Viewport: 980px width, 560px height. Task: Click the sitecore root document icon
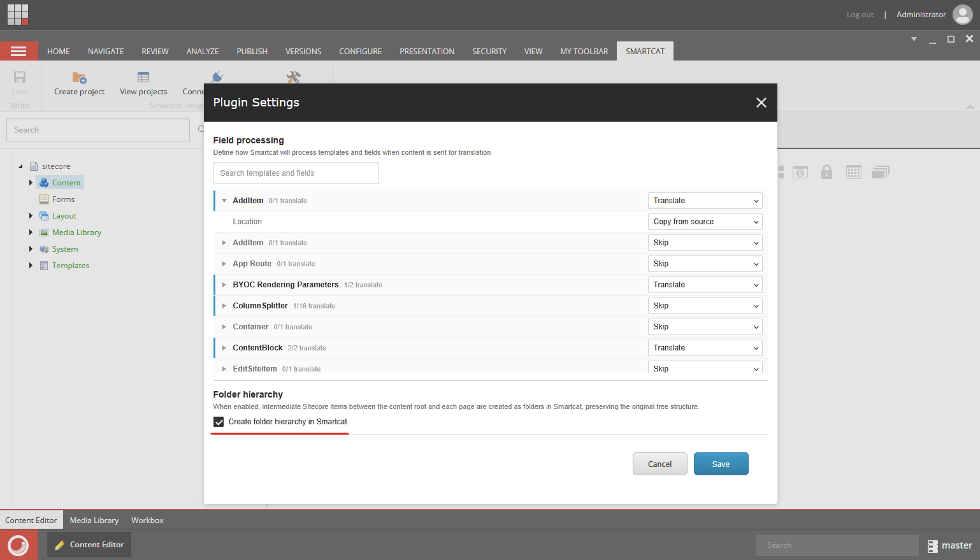click(x=34, y=166)
